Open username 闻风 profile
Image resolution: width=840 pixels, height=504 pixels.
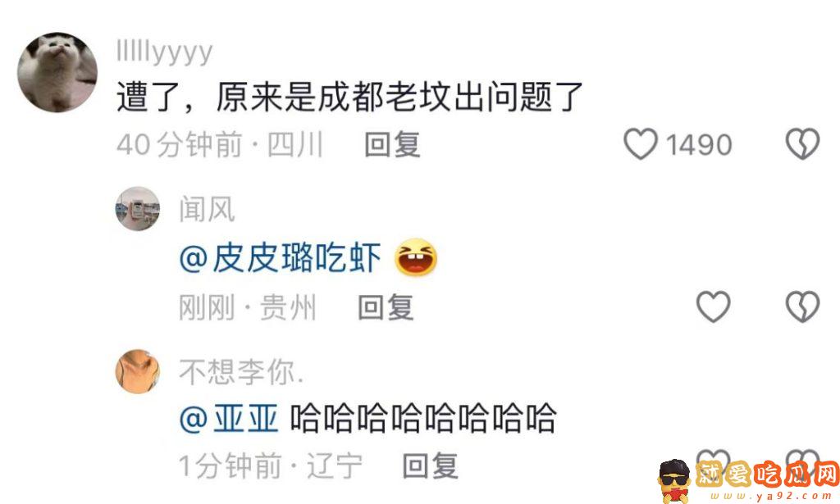click(207, 209)
